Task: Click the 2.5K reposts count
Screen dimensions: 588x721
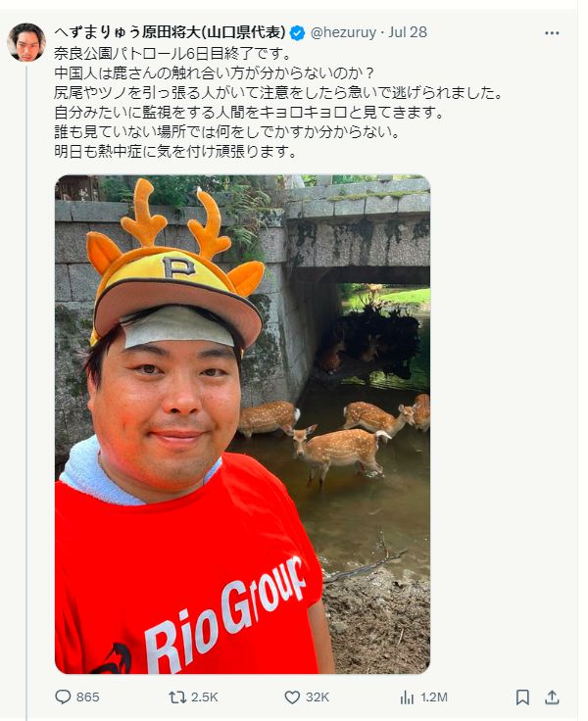Action: pos(205,697)
